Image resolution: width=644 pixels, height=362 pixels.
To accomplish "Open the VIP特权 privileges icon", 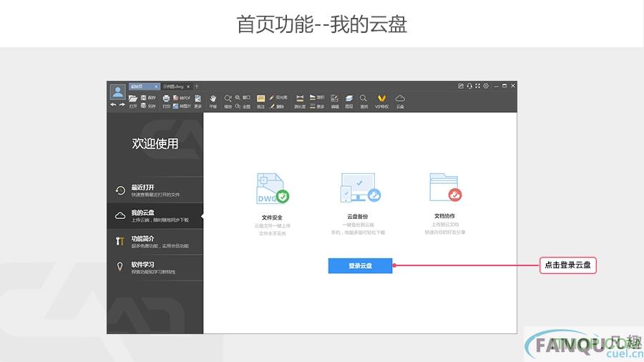I will (381, 99).
